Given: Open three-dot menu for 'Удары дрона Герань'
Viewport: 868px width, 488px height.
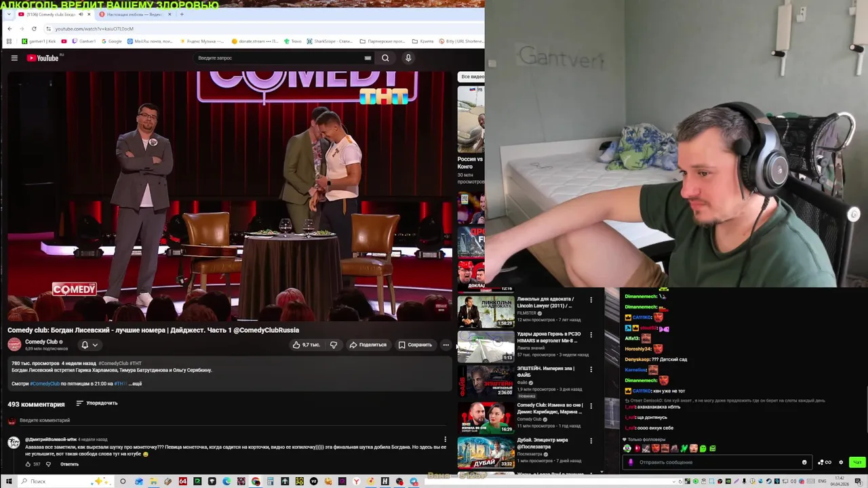Looking at the screenshot, I should pyautogui.click(x=591, y=335).
